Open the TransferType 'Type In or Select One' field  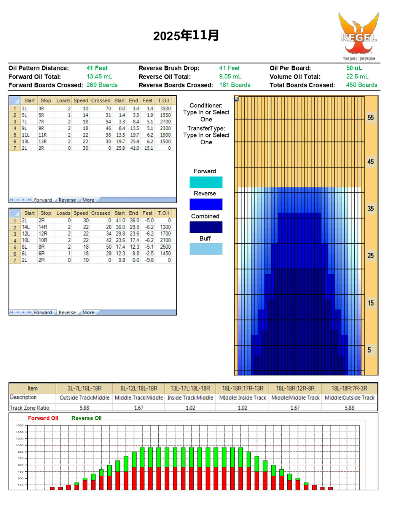point(206,139)
